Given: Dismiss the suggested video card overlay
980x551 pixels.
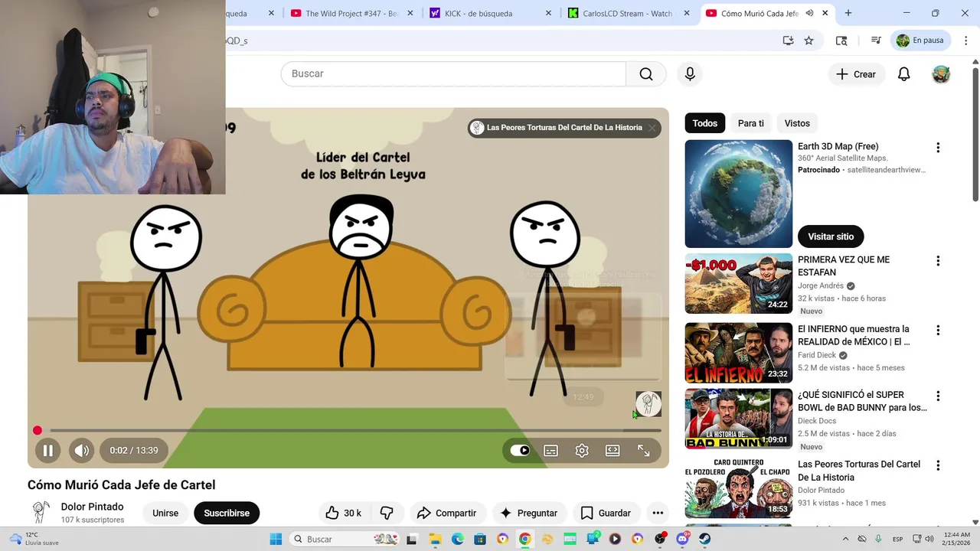Looking at the screenshot, I should 652,128.
